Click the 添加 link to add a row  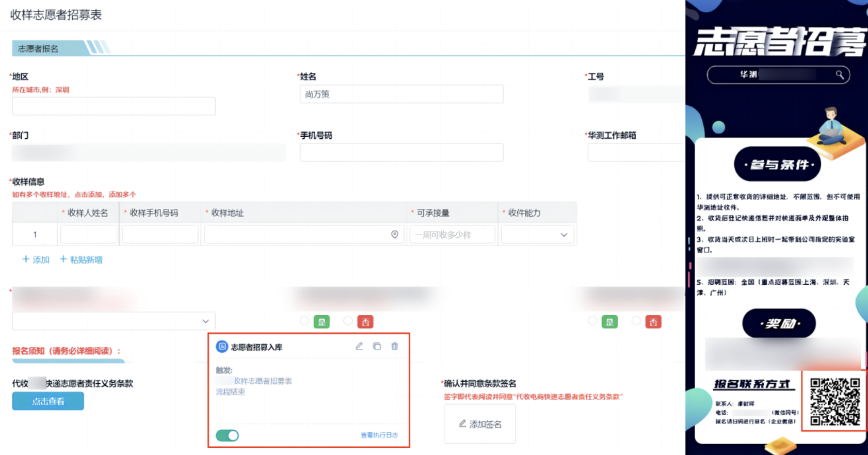point(36,259)
